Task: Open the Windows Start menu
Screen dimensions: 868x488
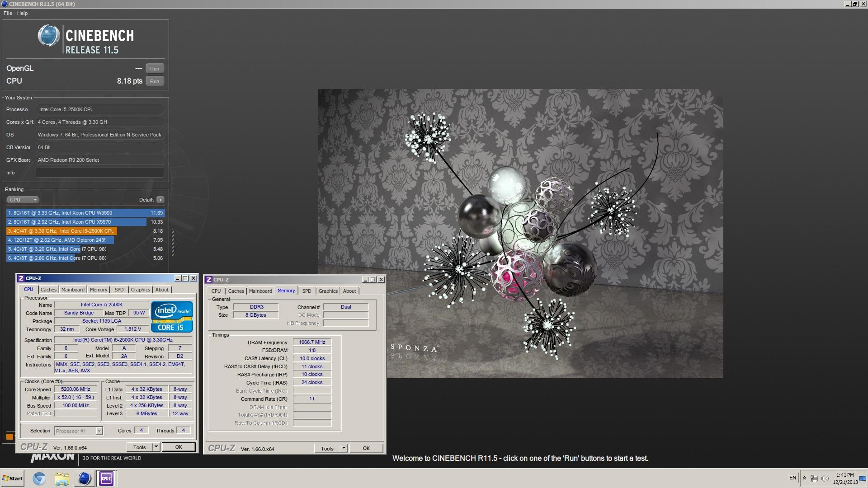Action: tap(12, 479)
